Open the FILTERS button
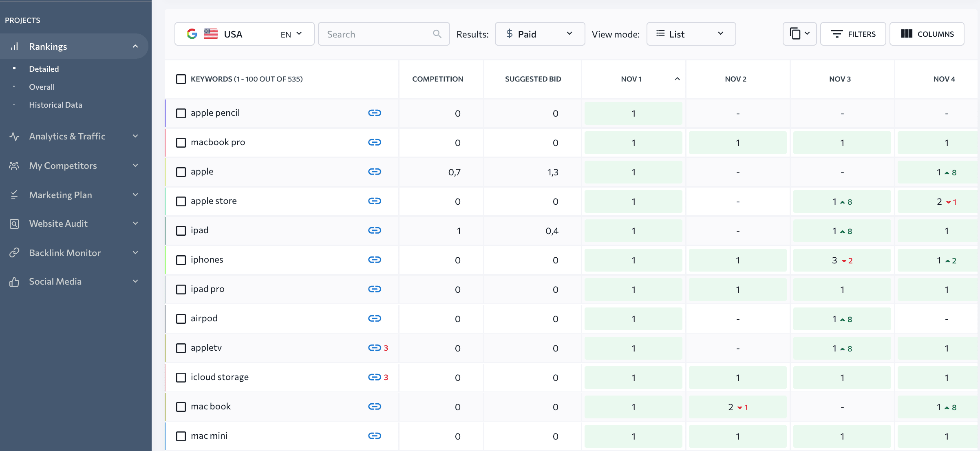Viewport: 980px width, 451px height. pos(853,34)
